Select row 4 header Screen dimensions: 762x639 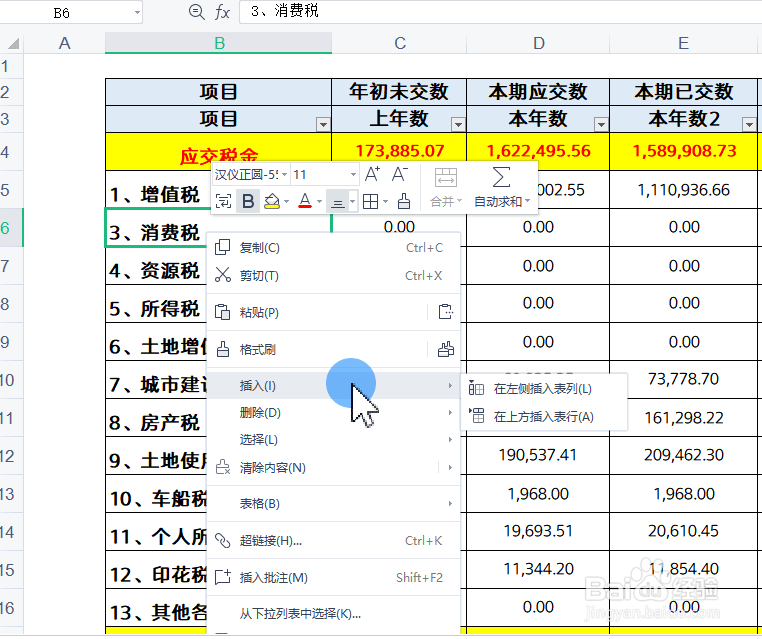pyautogui.click(x=11, y=152)
